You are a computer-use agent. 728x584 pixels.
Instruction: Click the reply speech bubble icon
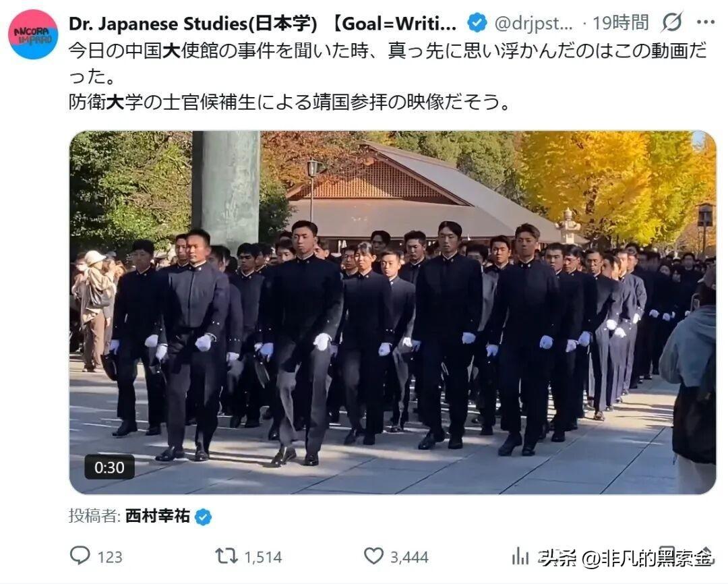click(80, 556)
